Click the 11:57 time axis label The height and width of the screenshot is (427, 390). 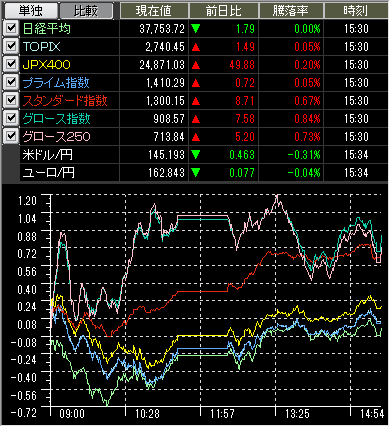click(222, 414)
